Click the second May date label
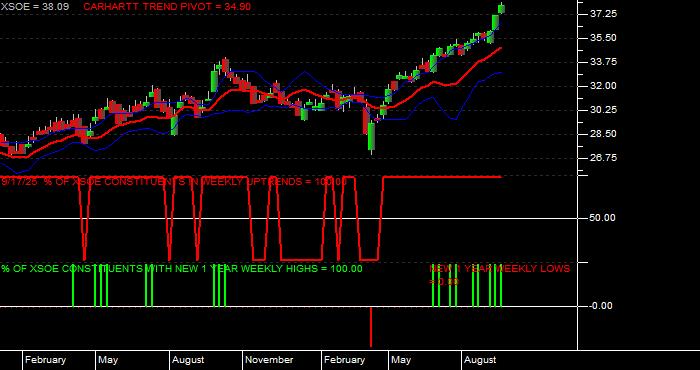The height and width of the screenshot is (370, 700). 401,360
